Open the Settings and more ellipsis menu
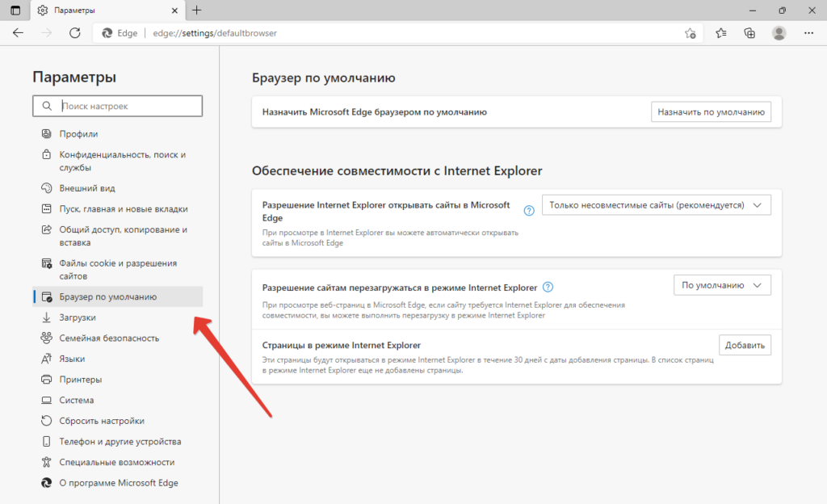 pyautogui.click(x=808, y=33)
